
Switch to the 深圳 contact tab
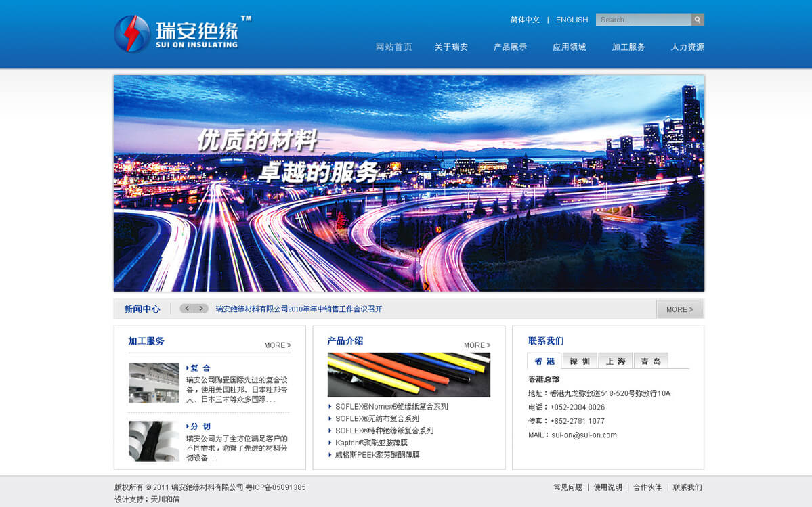coord(580,361)
